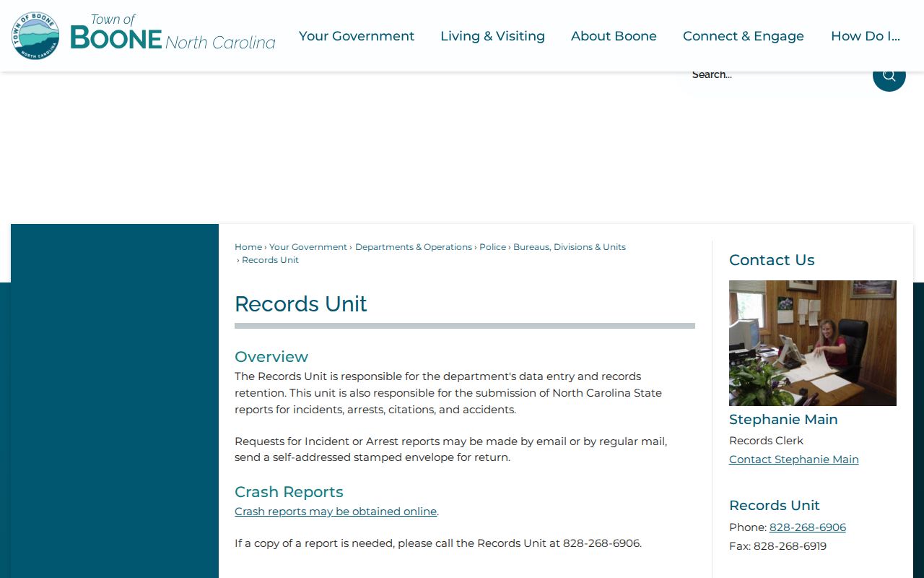The height and width of the screenshot is (578, 924).
Task: Open the Your Government menu
Action: coord(357,36)
